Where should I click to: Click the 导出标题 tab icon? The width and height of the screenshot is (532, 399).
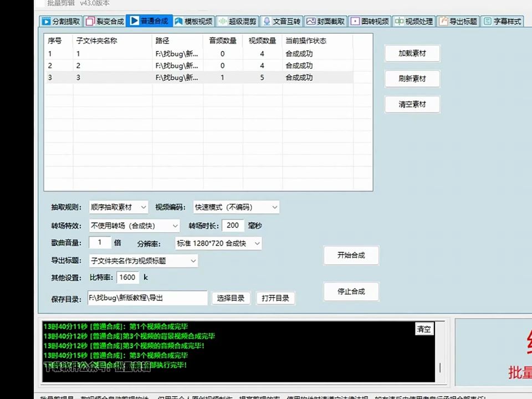(x=443, y=22)
